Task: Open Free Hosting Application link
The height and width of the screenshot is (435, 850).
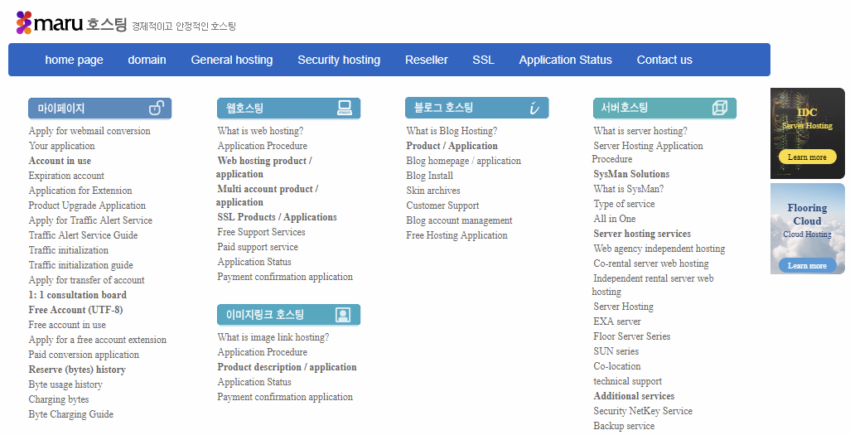Action: [456, 235]
